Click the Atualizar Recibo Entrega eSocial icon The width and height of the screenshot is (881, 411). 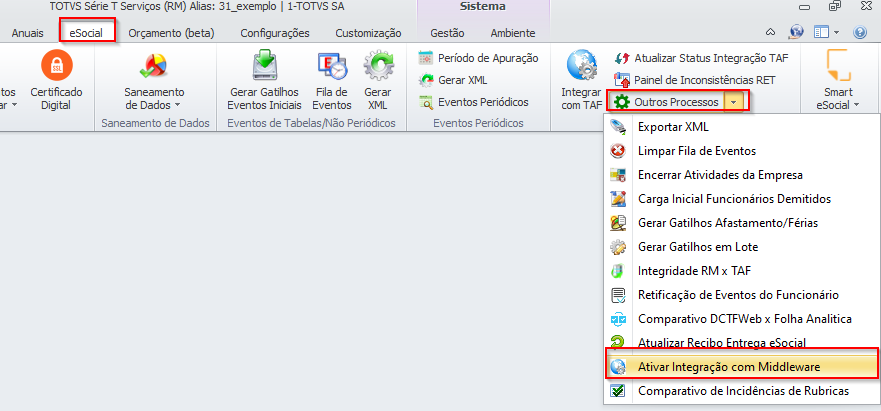coord(618,342)
